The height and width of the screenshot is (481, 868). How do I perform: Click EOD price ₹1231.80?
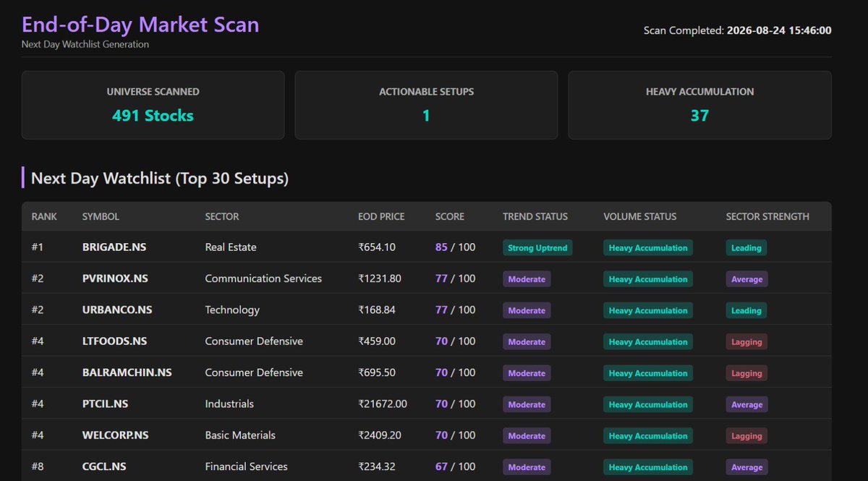tap(380, 278)
